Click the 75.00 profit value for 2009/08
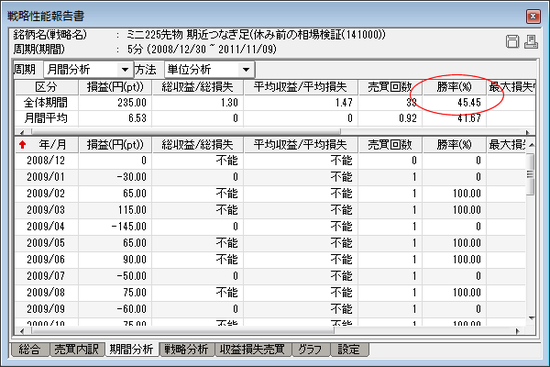Image resolution: width=550 pixels, height=367 pixels. (135, 293)
